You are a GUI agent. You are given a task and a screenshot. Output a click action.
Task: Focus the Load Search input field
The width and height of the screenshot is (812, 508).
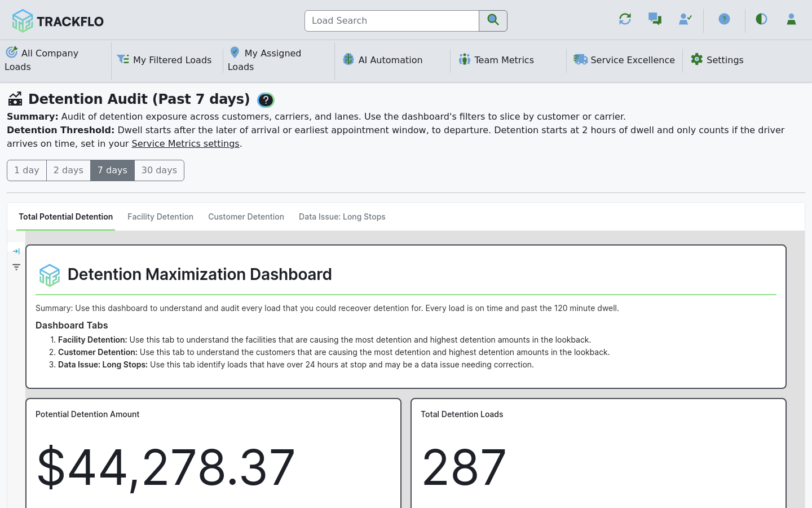pos(392,21)
